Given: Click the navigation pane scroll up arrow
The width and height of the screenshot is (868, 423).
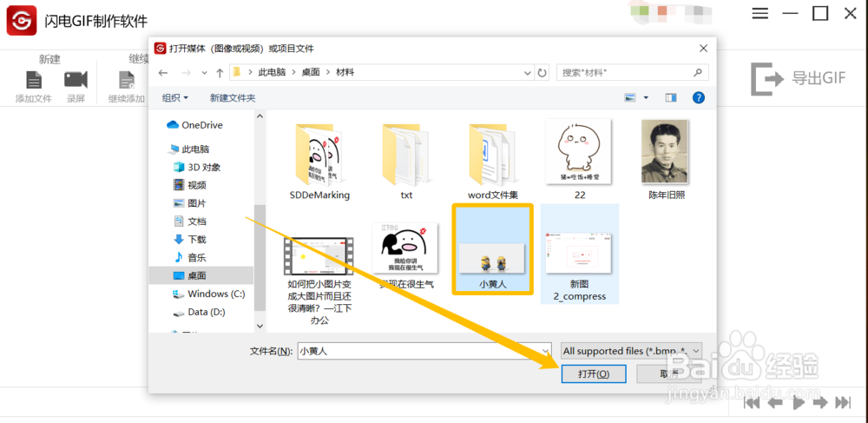Looking at the screenshot, I should click(260, 116).
